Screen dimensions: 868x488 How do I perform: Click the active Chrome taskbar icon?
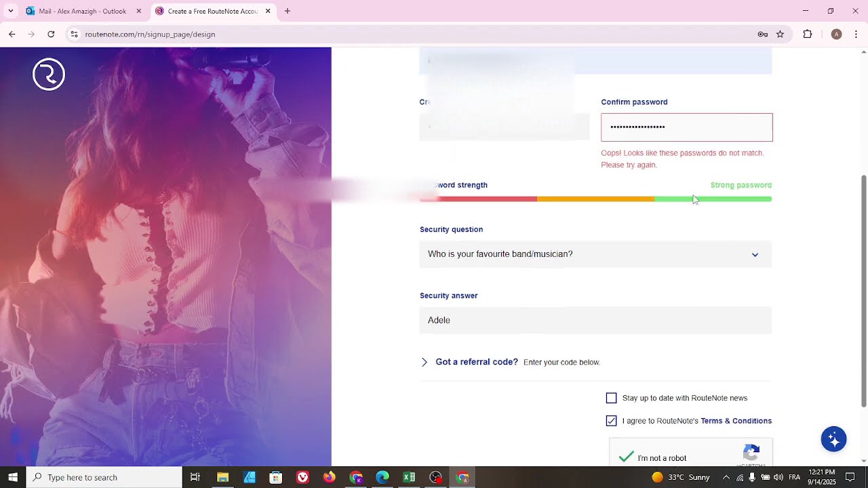click(x=462, y=477)
